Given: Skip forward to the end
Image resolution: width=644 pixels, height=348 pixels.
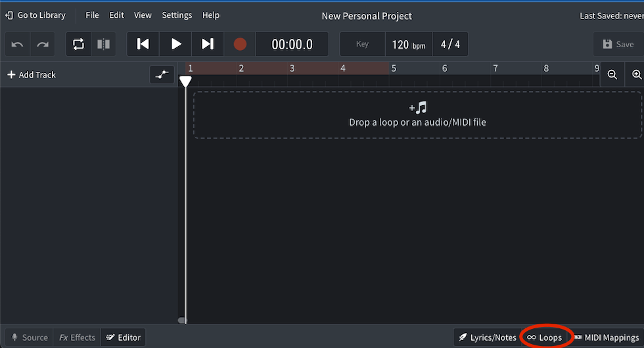Looking at the screenshot, I should pos(208,44).
